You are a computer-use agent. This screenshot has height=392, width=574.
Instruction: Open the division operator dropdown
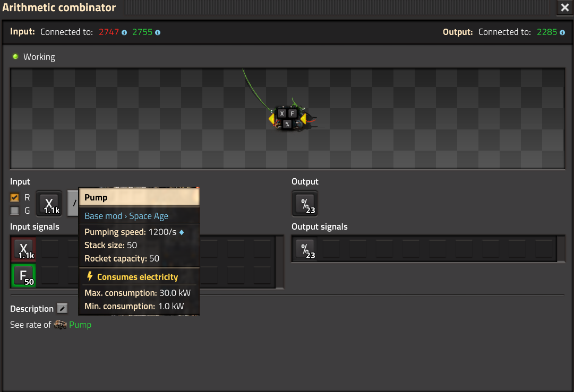pos(73,203)
